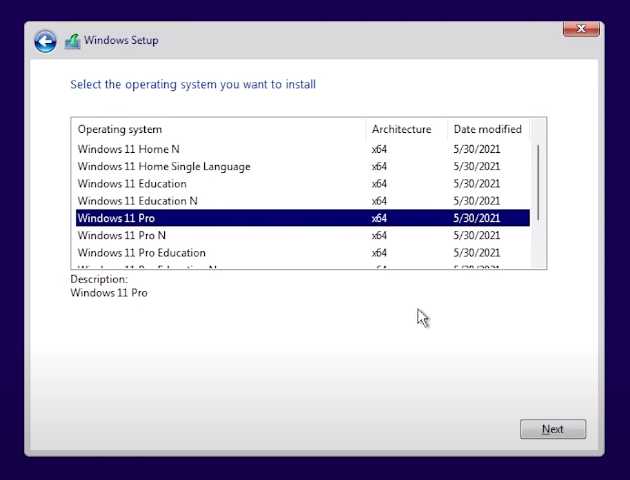The width and height of the screenshot is (630, 480).
Task: Choose the Windows 11 Education edition row
Action: (303, 184)
